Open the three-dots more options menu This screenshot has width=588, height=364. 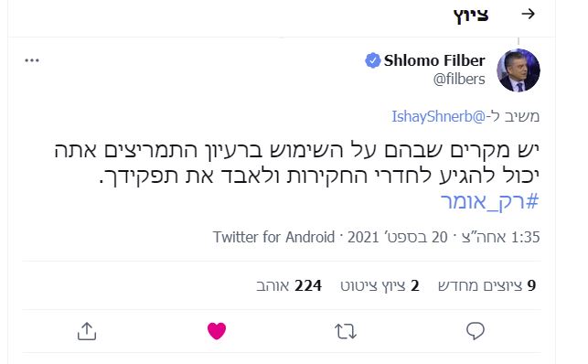32,60
